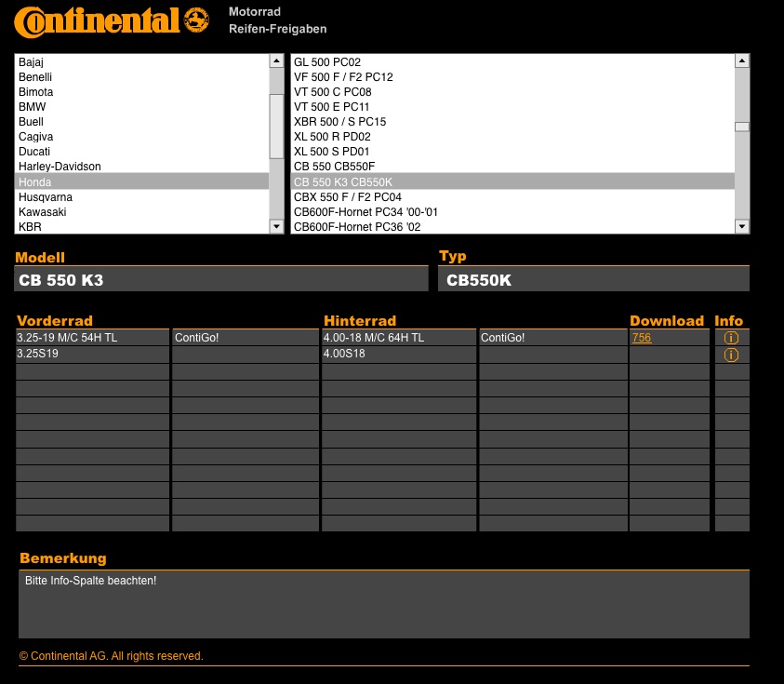Select highlighted CB 550 K3 CB550K
The image size is (784, 684).
pyautogui.click(x=513, y=181)
